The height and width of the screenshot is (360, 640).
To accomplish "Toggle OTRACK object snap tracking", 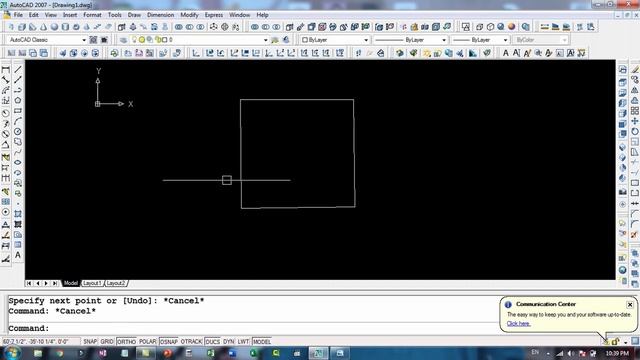I will coord(191,342).
